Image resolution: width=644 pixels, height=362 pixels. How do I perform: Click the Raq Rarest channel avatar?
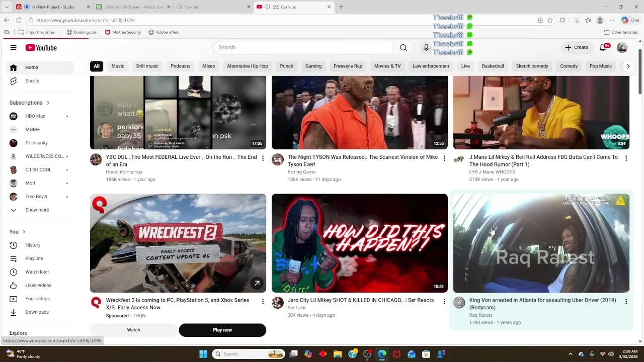click(459, 303)
